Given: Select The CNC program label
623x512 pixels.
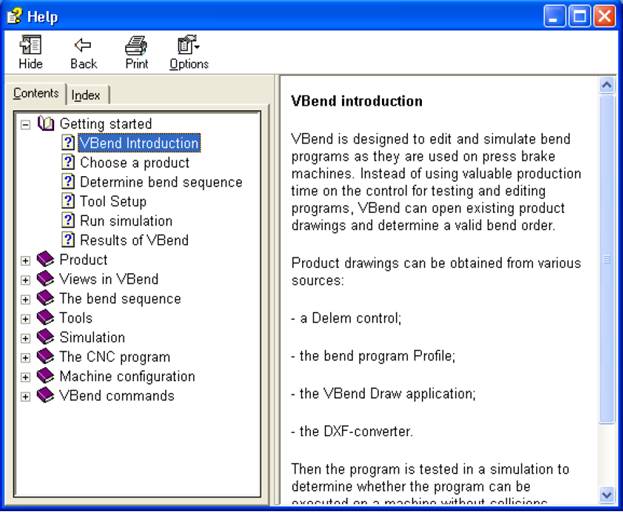Looking at the screenshot, I should tap(115, 357).
